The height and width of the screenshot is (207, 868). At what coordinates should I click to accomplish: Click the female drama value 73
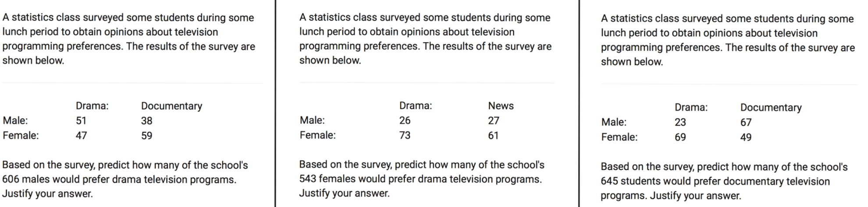point(405,135)
